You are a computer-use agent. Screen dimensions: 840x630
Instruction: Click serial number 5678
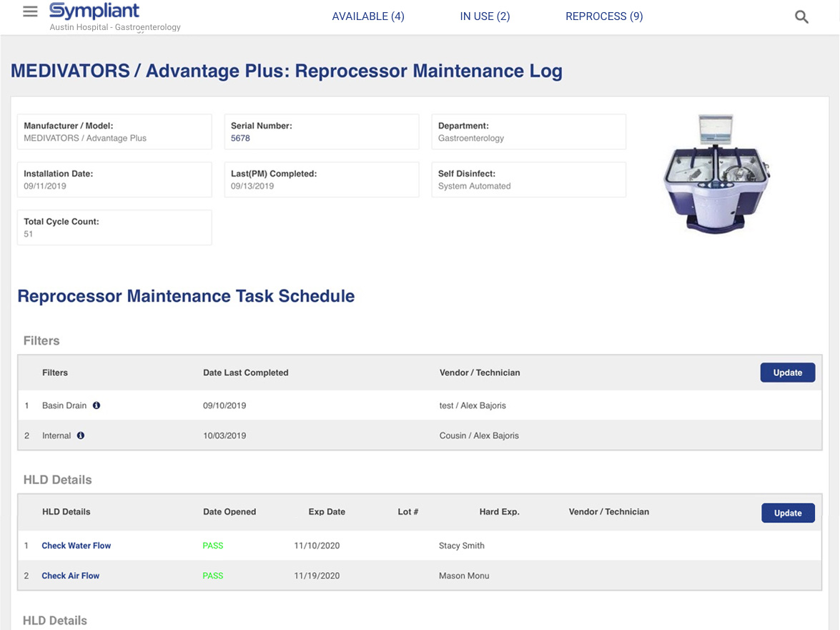pos(240,138)
